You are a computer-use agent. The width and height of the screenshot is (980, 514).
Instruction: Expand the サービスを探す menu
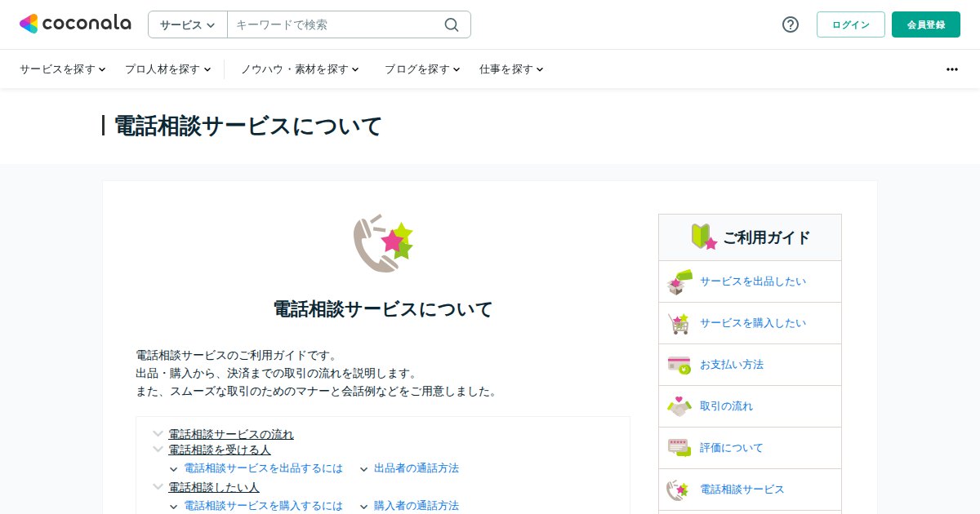click(x=63, y=69)
